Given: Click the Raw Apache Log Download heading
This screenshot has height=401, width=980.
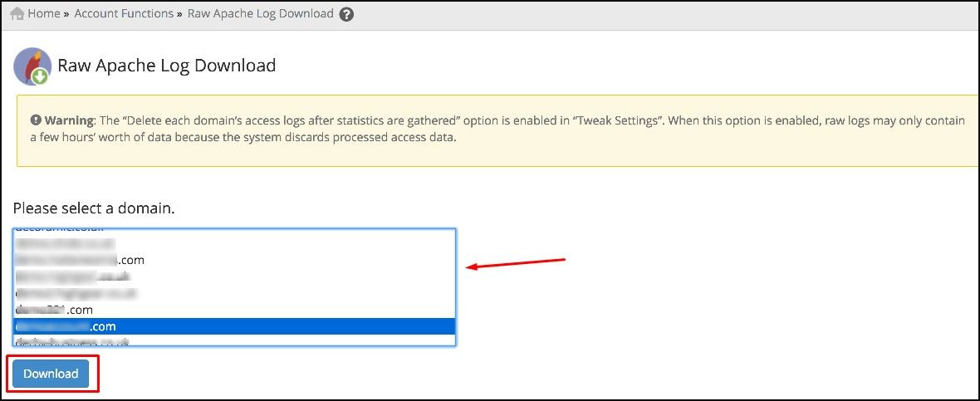Looking at the screenshot, I should tap(167, 66).
